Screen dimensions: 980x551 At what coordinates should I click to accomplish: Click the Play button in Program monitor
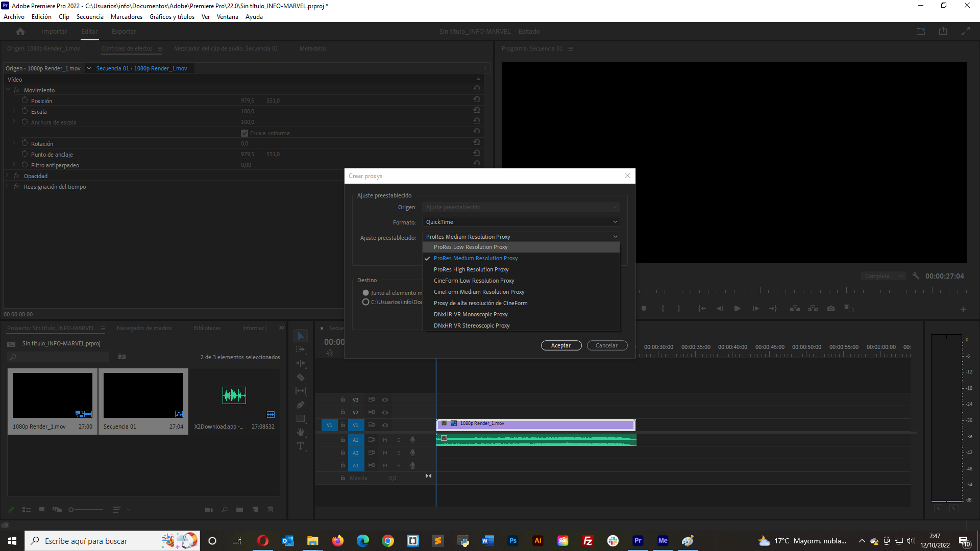[x=737, y=309]
